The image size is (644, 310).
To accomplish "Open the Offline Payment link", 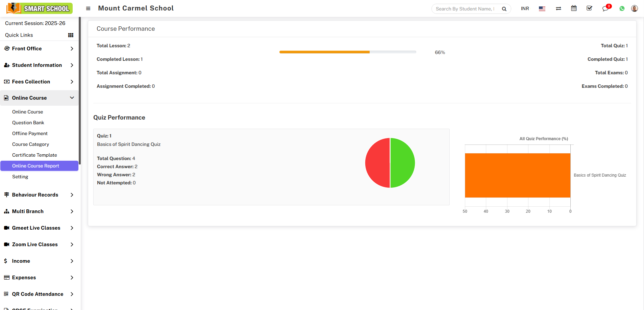I will (x=30, y=133).
